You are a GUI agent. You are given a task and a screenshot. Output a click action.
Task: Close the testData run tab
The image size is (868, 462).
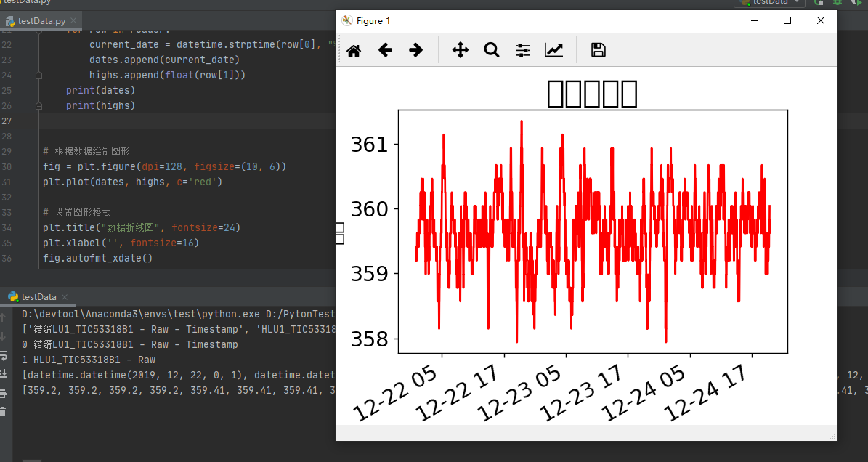[x=64, y=297]
